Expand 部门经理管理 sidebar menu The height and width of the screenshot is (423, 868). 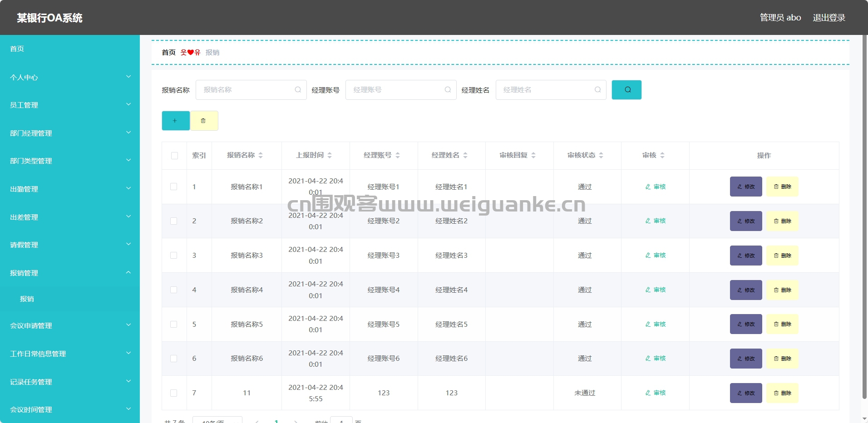70,133
